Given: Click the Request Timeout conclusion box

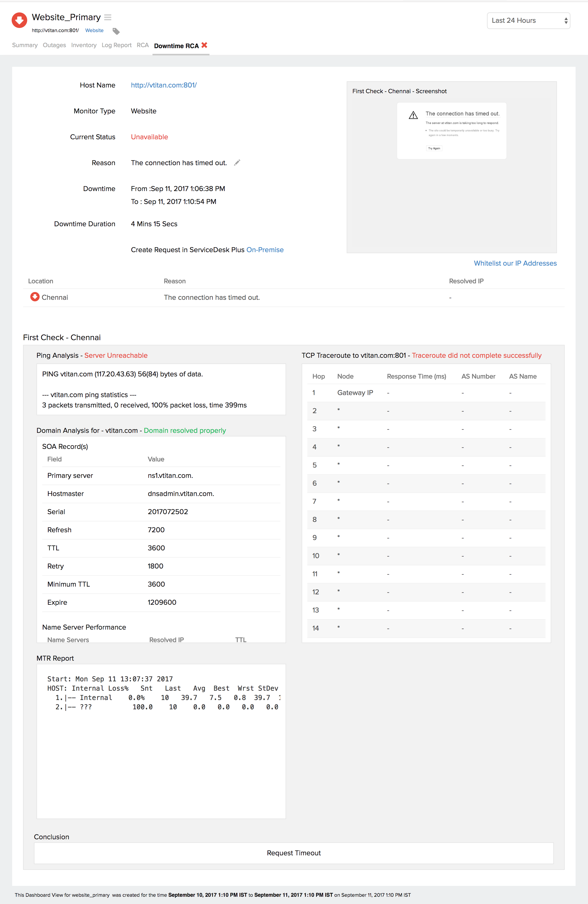Looking at the screenshot, I should pyautogui.click(x=294, y=853).
